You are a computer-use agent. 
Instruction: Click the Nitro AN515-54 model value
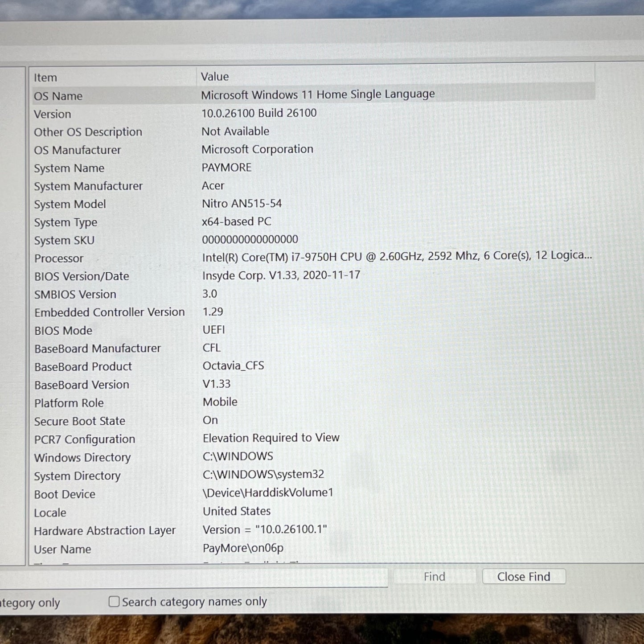[242, 204]
